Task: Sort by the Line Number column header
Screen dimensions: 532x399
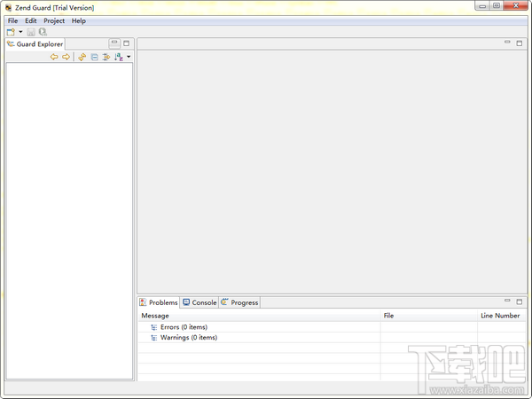Action: coord(502,316)
